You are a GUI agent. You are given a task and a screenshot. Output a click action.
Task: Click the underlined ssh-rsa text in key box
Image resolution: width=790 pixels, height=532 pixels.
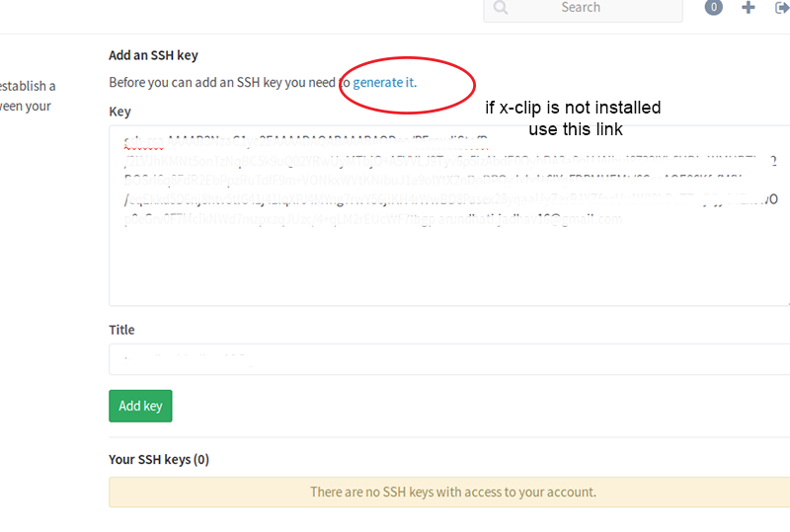coord(144,141)
